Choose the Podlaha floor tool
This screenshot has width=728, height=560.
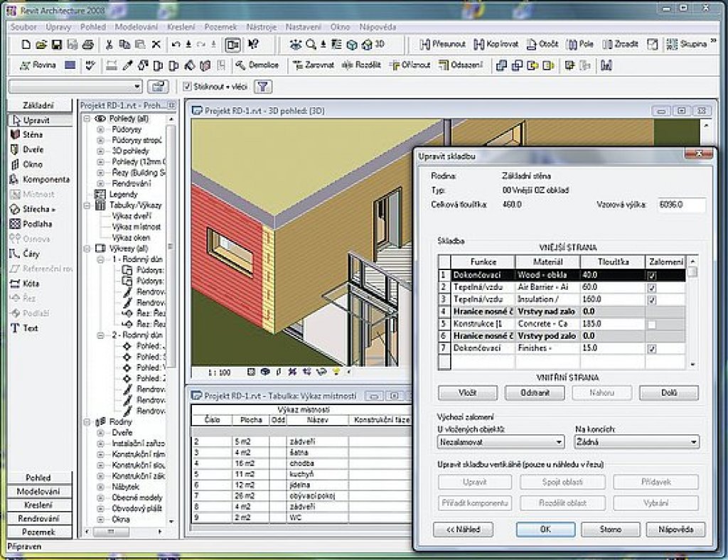click(31, 224)
